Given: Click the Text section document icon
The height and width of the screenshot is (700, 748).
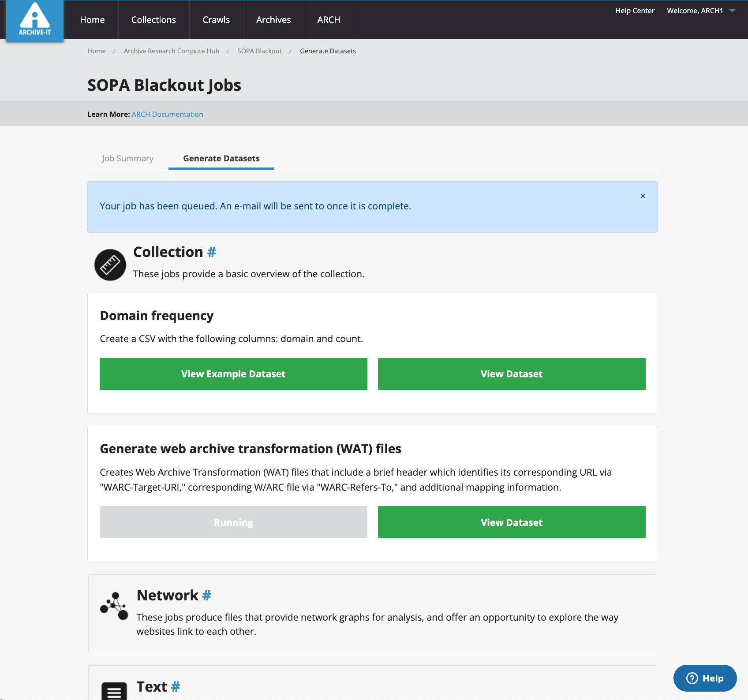Looking at the screenshot, I should coord(114,691).
